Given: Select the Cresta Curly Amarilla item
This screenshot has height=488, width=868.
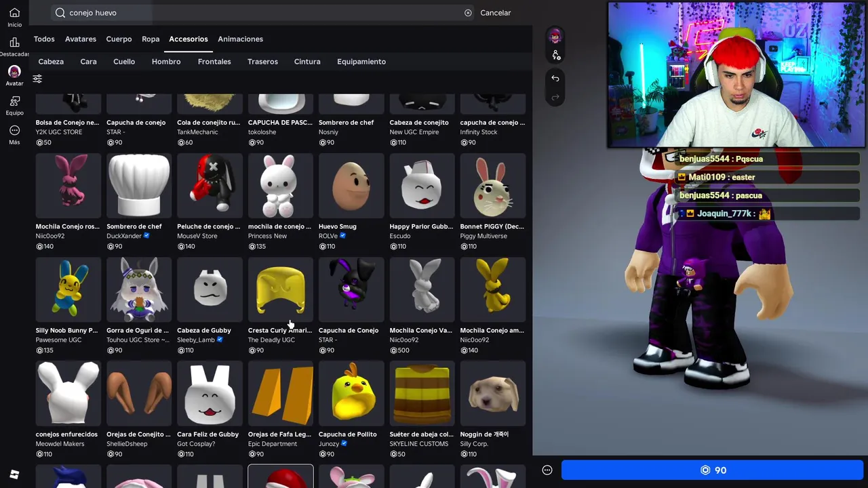Looking at the screenshot, I should coord(281,289).
